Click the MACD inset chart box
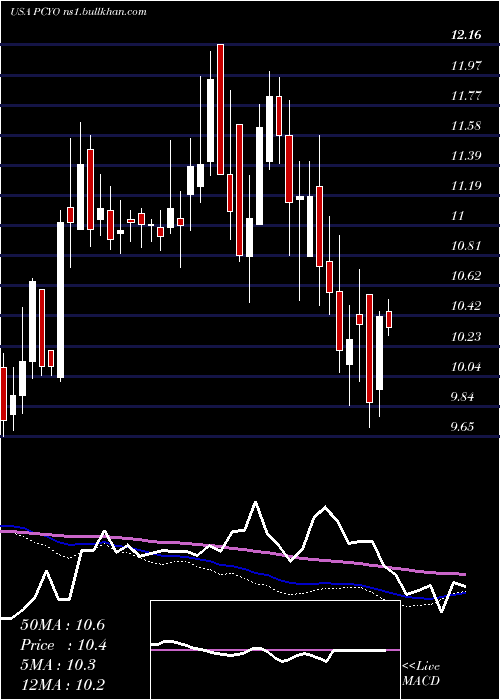Screen dimensions: 500x700 (x=275, y=650)
